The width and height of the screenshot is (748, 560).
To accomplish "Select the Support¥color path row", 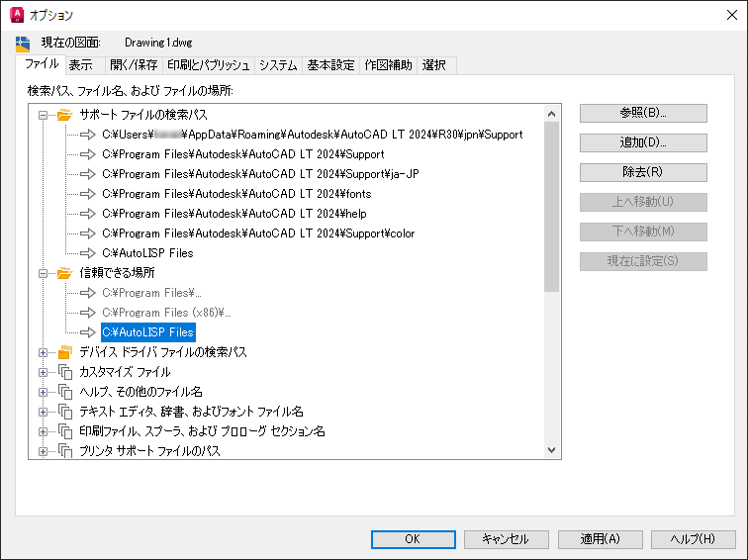I will click(258, 233).
